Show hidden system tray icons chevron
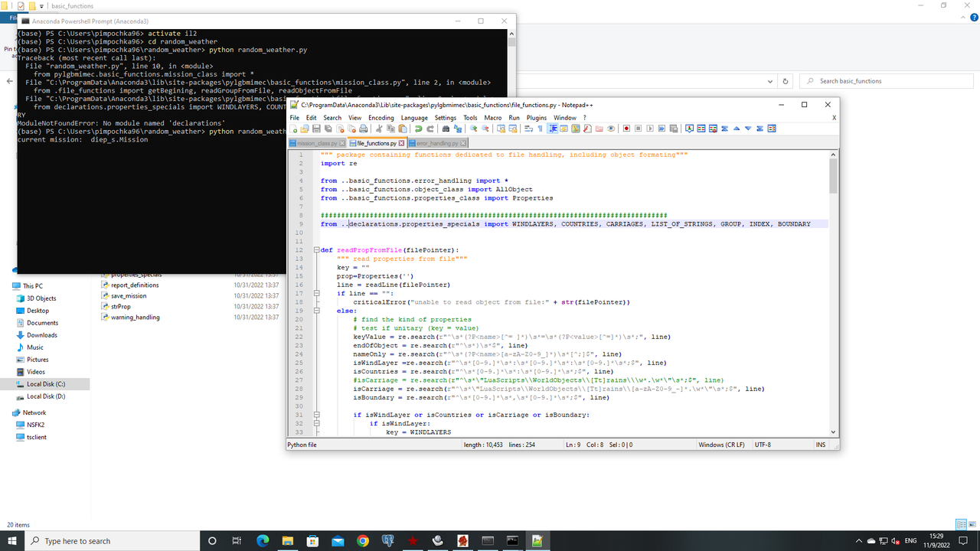This screenshot has width=980, height=551. click(860, 541)
